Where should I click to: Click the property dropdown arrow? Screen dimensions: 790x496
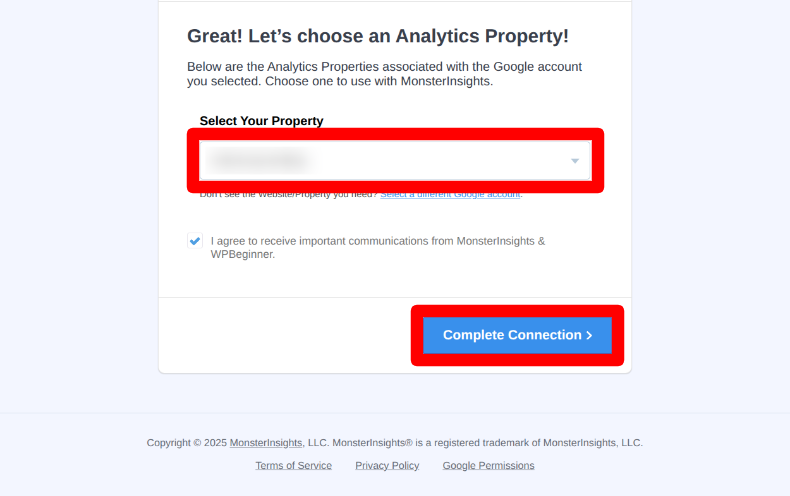pos(575,161)
